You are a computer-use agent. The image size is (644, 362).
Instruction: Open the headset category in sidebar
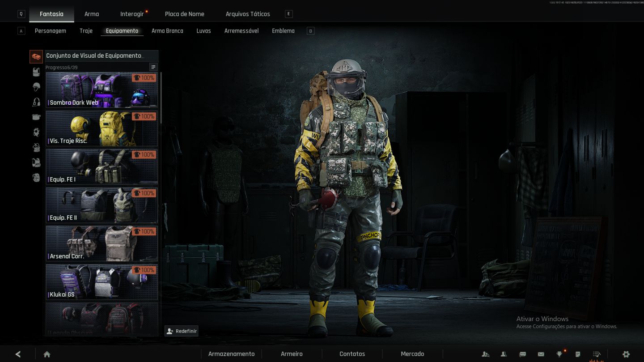(36, 102)
